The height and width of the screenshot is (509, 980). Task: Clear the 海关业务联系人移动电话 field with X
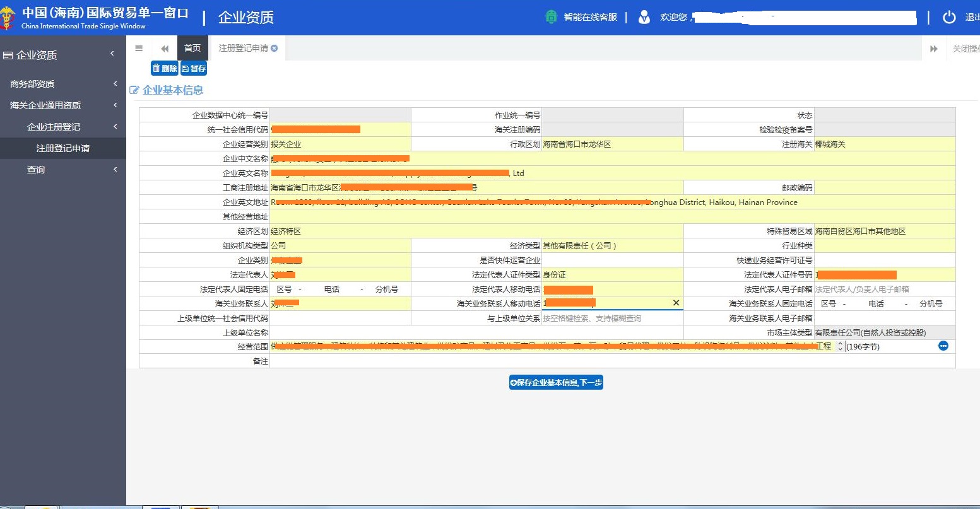(x=676, y=303)
